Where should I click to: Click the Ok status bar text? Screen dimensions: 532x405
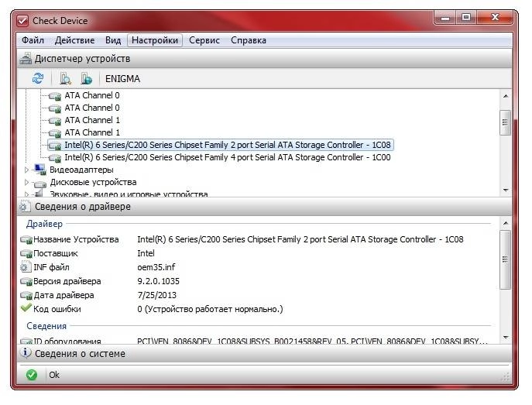tap(54, 375)
